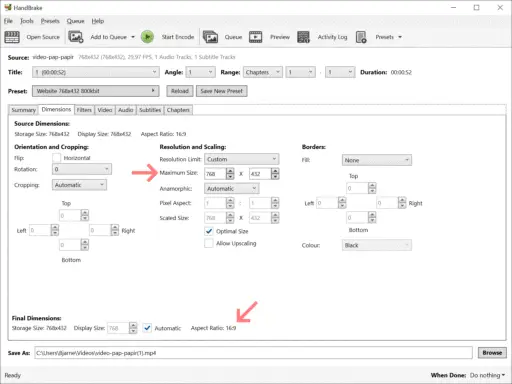
Task: Enable the Allow Upscaling checkbox
Action: click(209, 243)
